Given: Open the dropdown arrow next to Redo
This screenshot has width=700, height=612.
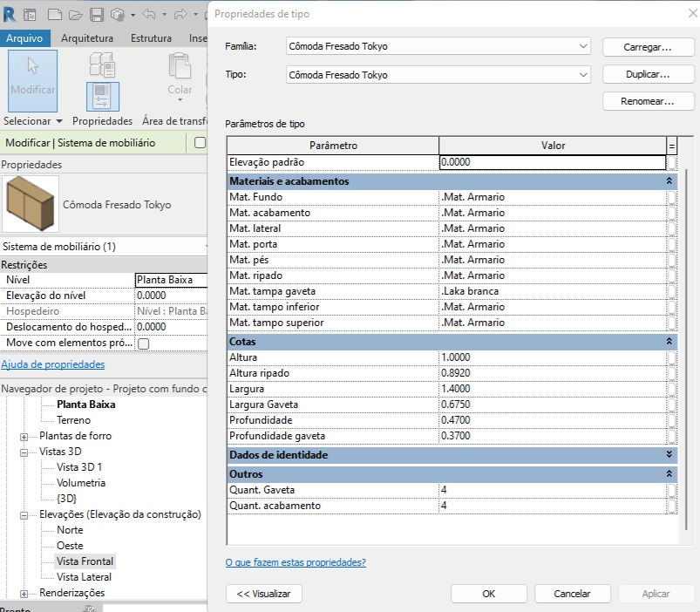Looking at the screenshot, I should click(x=195, y=15).
